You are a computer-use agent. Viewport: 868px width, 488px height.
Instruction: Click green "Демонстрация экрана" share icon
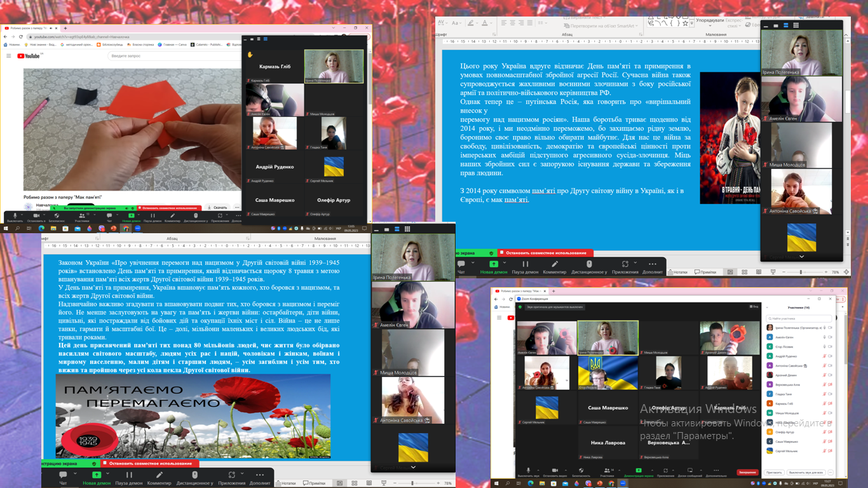[638, 471]
